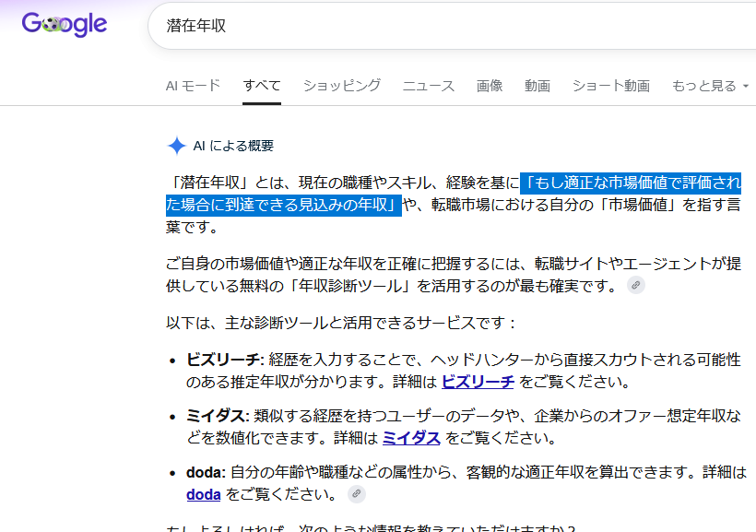Screen dimensions: 756x532
Task: Open the ニュース tab
Action: (429, 86)
